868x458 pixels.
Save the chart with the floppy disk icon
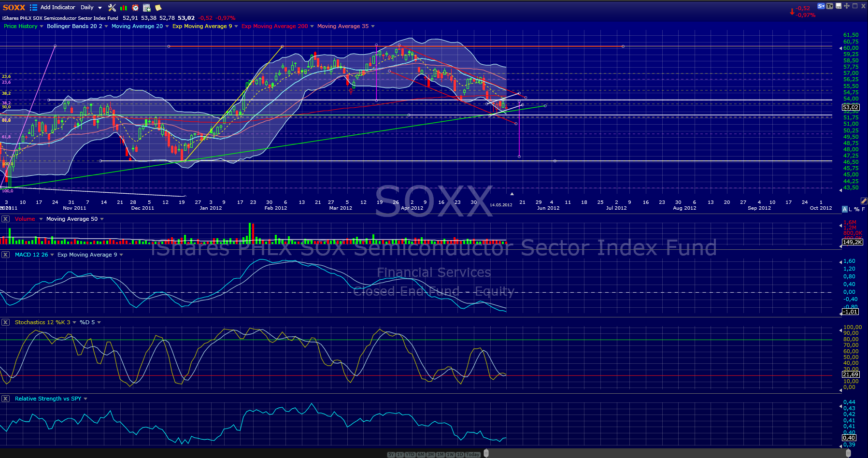click(839, 6)
